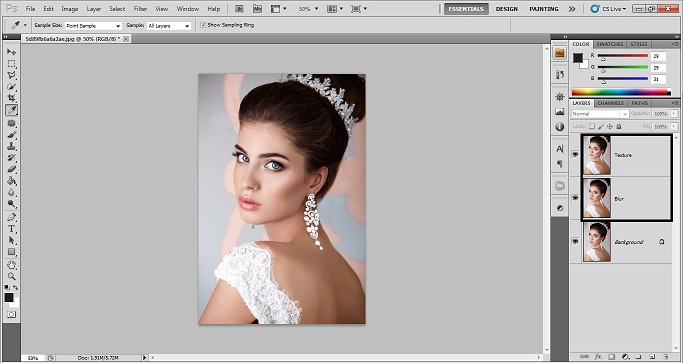Click the Background layer thumbnail
683x363 pixels.
click(x=597, y=242)
